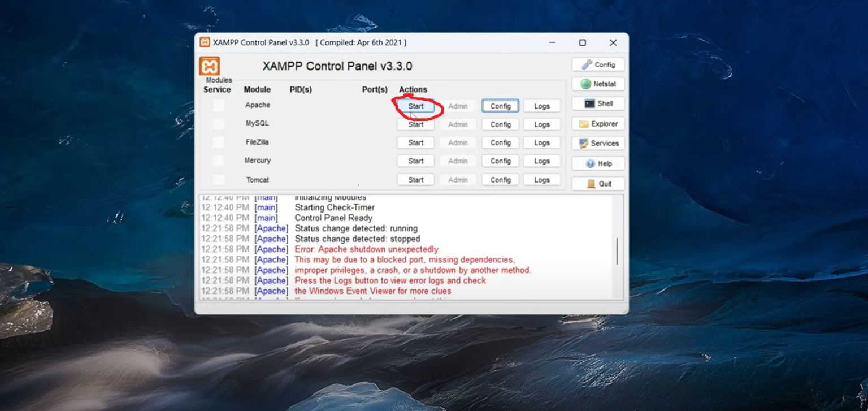The width and height of the screenshot is (868, 411).
Task: Start the Apache module
Action: (x=415, y=106)
